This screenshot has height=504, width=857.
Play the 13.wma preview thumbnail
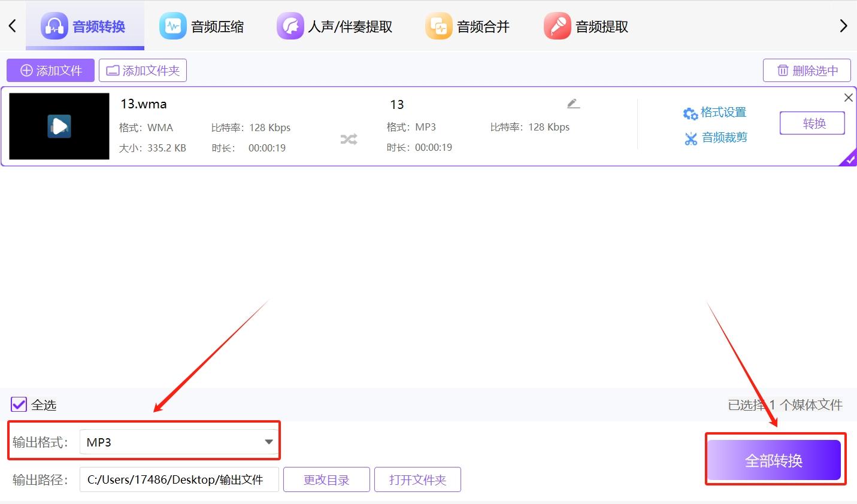click(58, 126)
